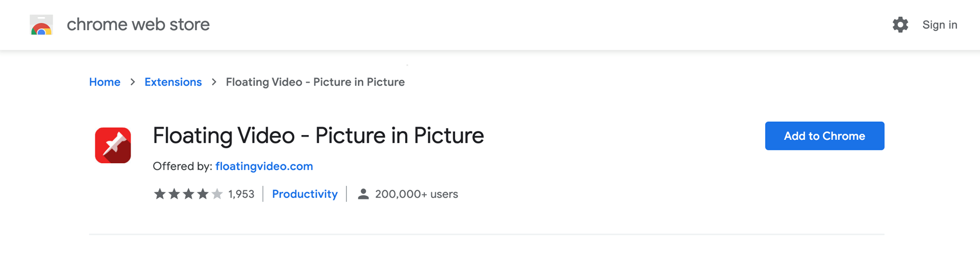Click the red pushpin extension icon
Image resolution: width=980 pixels, height=259 pixels.
click(x=113, y=145)
